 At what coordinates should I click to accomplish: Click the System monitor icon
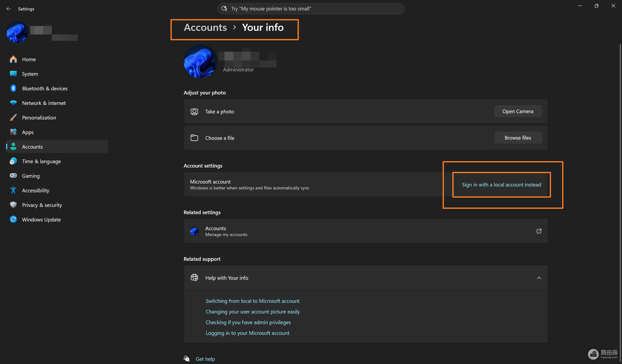tap(13, 74)
